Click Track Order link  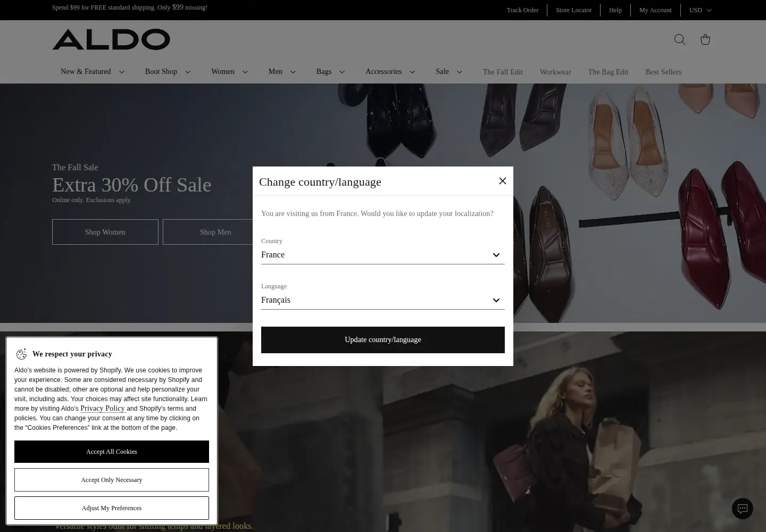pos(522,10)
